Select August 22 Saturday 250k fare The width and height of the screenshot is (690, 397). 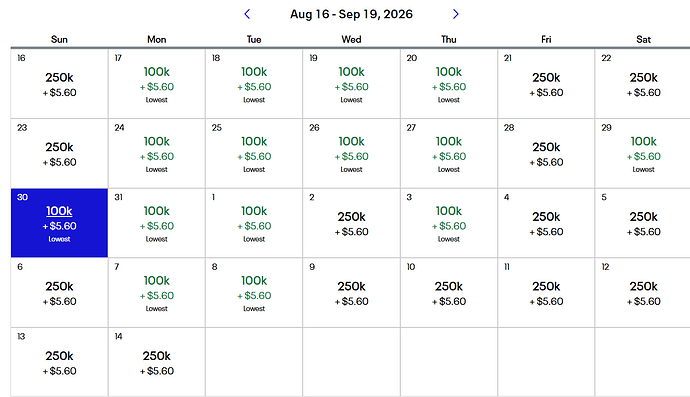tap(643, 84)
